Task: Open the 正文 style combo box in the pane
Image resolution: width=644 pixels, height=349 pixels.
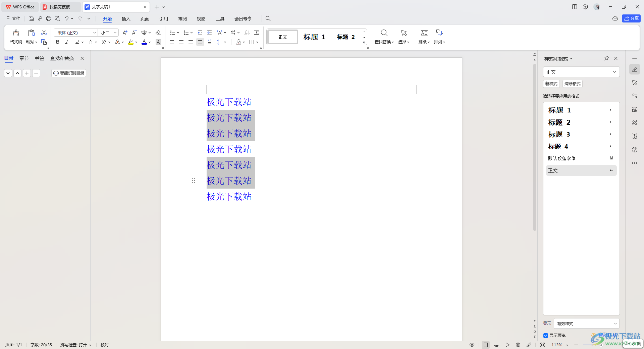Action: click(581, 72)
